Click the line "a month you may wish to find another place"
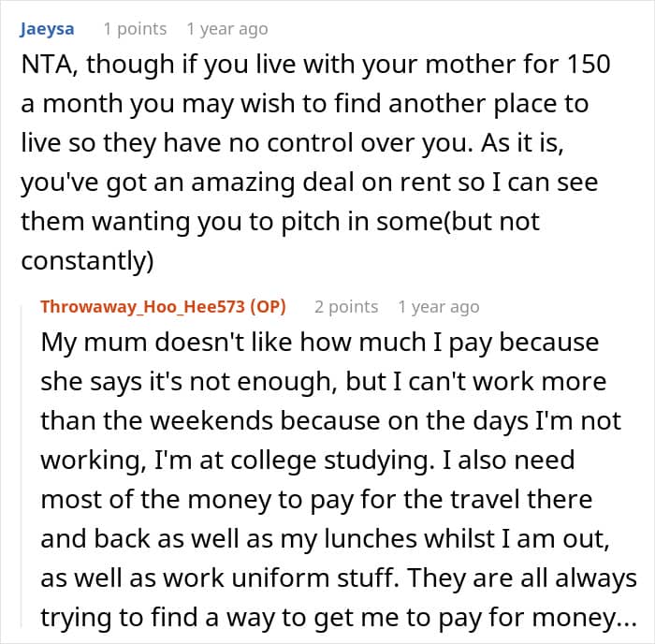The image size is (655, 644). pos(306,103)
